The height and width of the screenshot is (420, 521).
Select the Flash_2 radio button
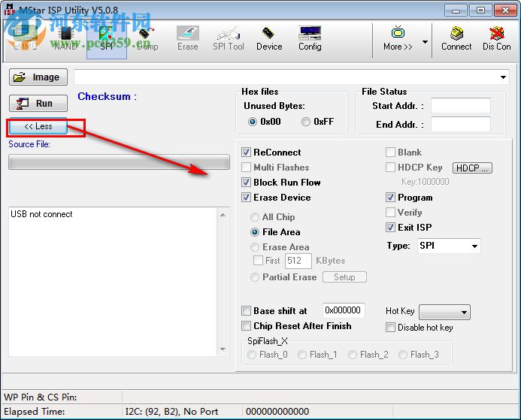[x=353, y=355]
